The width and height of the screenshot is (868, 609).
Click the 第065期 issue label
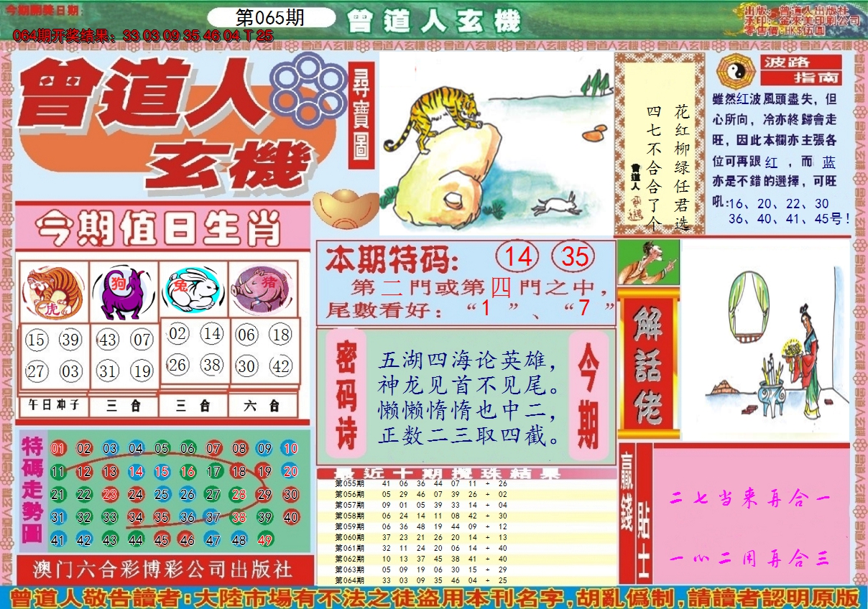(x=269, y=18)
